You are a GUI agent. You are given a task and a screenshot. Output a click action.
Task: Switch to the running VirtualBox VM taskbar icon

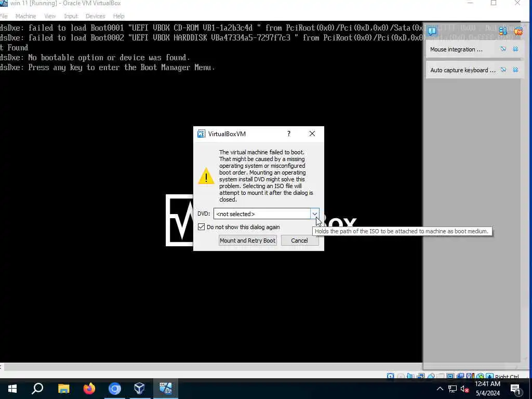tap(166, 389)
